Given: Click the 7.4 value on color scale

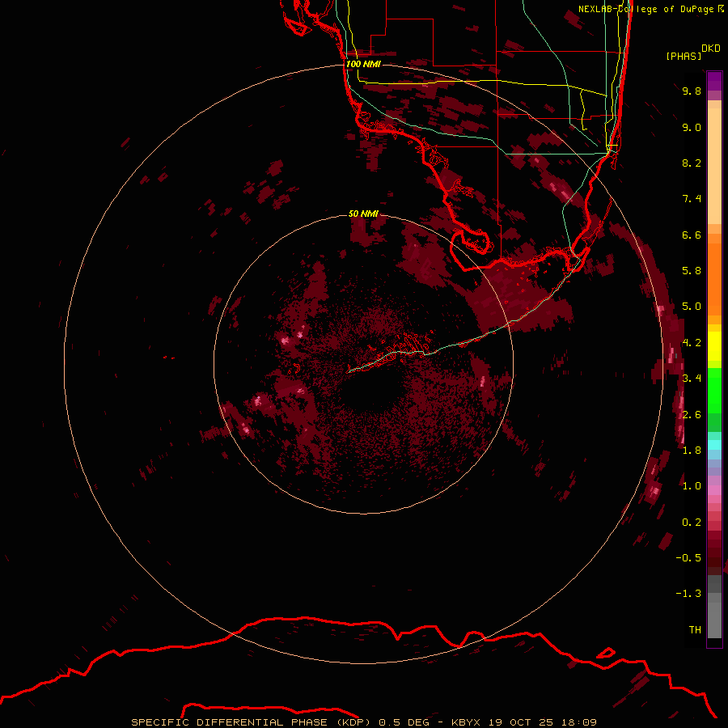Looking at the screenshot, I should click(x=692, y=199).
